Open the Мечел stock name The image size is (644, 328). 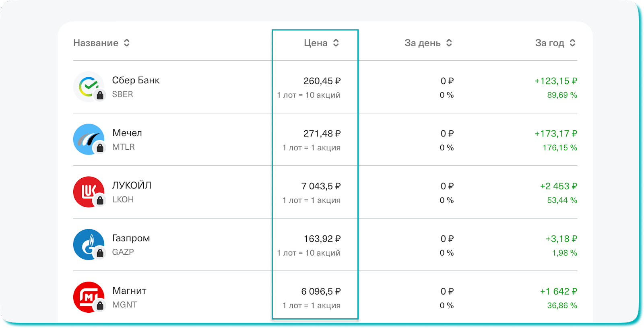click(127, 133)
